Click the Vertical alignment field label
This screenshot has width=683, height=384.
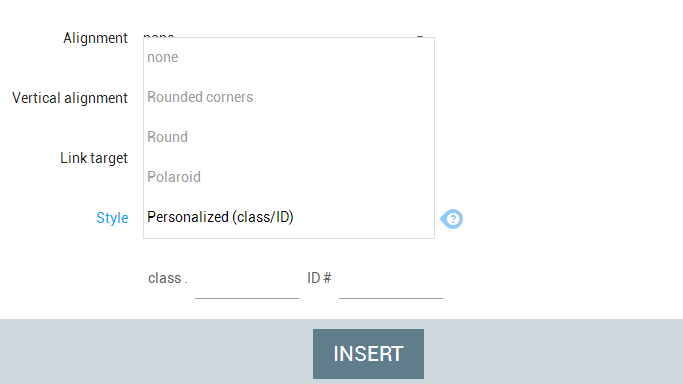(x=70, y=98)
